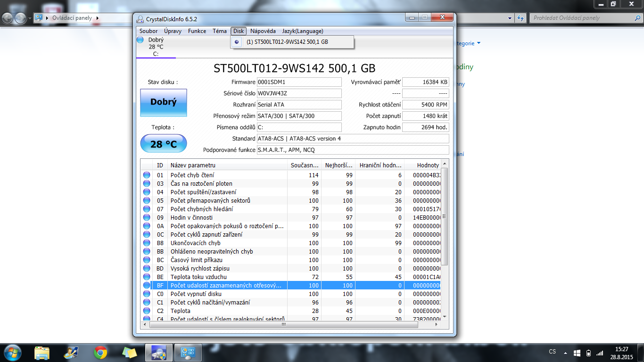The width and height of the screenshot is (644, 362).
Task: Click status orb for row 01 Počet chyb čtení
Action: (x=147, y=175)
